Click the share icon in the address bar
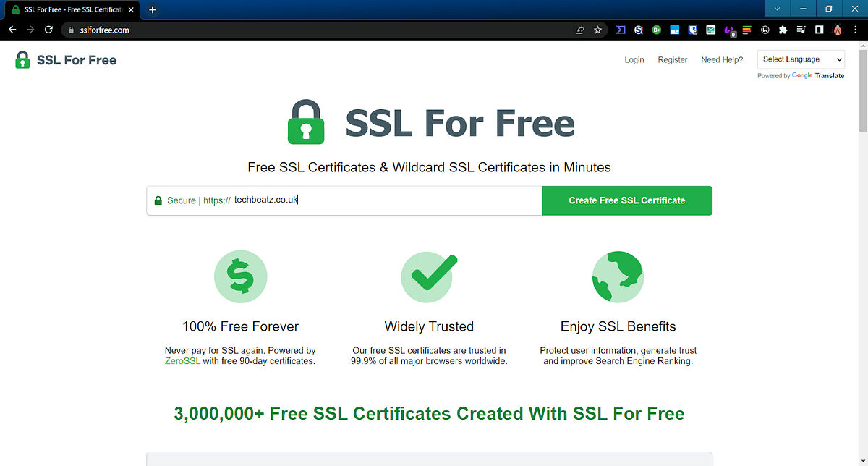868x466 pixels. (x=580, y=30)
